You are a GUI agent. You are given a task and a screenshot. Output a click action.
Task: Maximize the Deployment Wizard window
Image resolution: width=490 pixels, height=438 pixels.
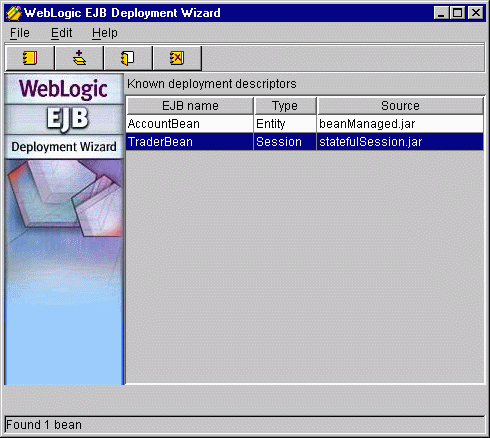click(x=458, y=13)
